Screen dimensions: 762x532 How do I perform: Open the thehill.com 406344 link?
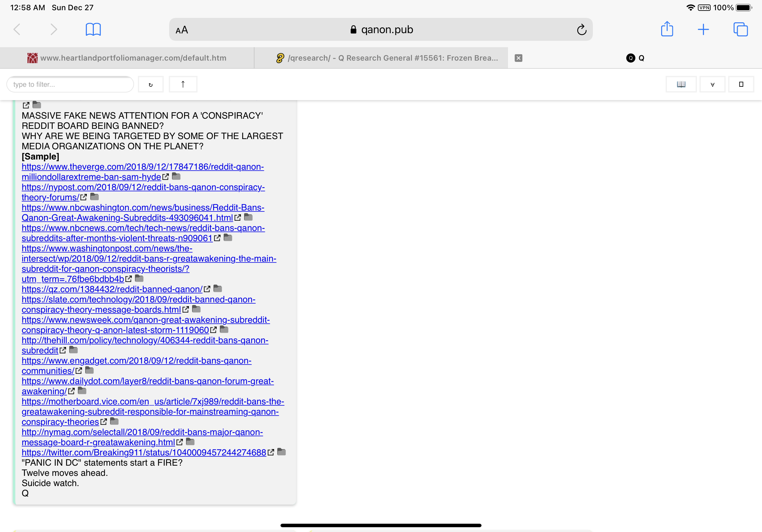[x=145, y=345]
